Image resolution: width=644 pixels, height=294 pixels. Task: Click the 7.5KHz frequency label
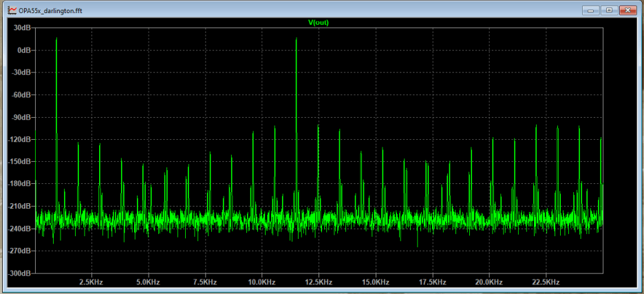205,282
